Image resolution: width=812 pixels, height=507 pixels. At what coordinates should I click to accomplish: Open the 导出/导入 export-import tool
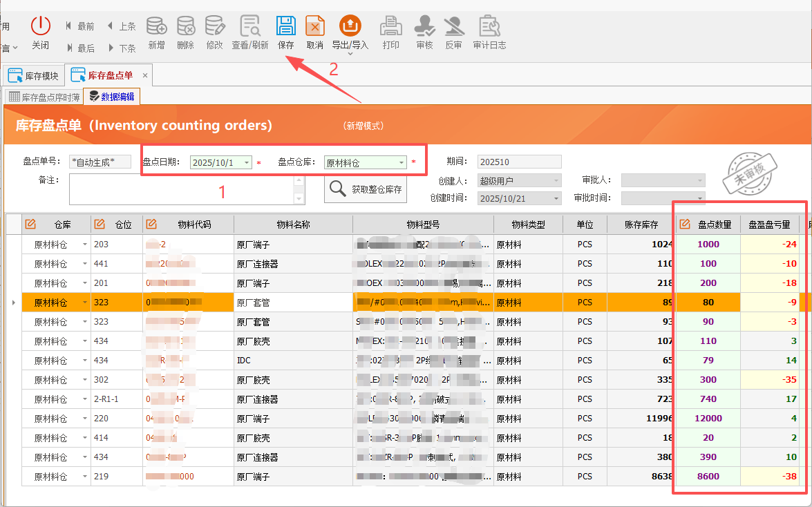[x=350, y=28]
